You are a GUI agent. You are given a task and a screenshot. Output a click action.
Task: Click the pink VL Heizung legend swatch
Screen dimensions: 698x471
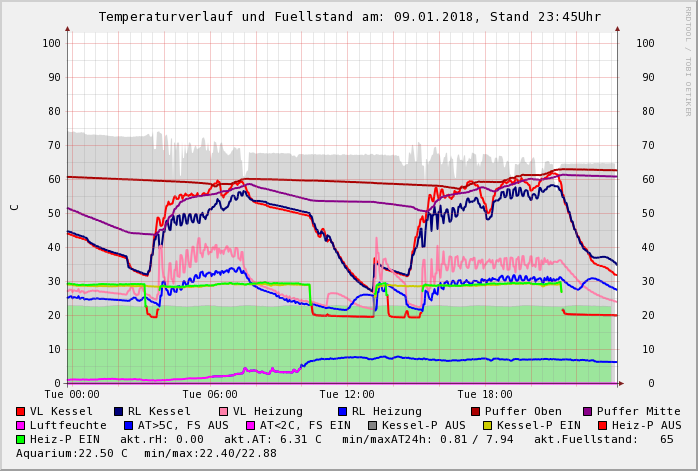coord(223,411)
